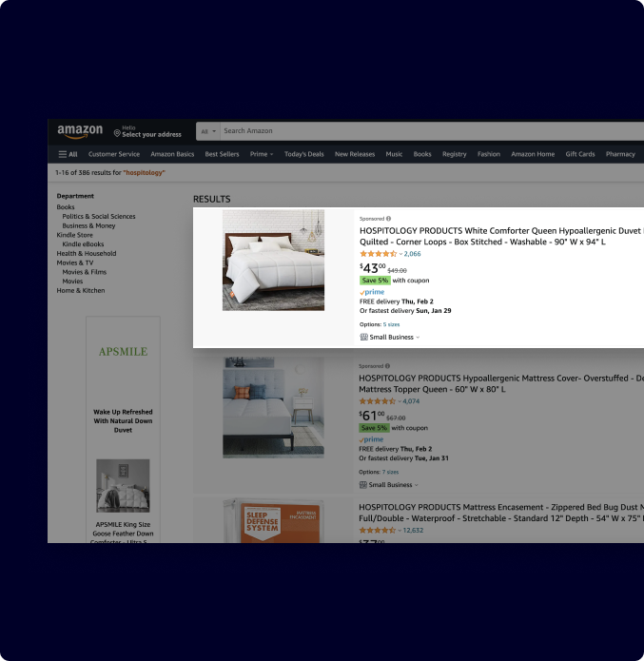The image size is (644, 661).
Task: Open the star rating of the white comforter
Action: [x=379, y=254]
